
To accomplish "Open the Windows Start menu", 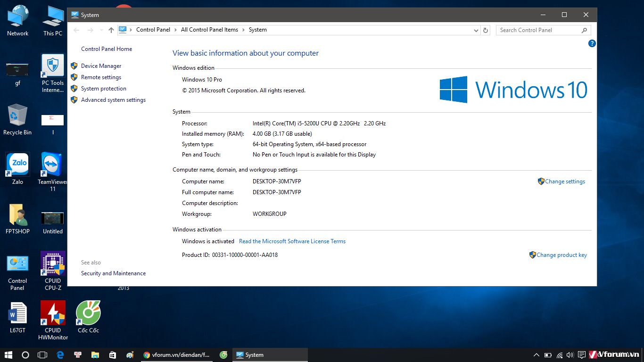I will [x=8, y=355].
